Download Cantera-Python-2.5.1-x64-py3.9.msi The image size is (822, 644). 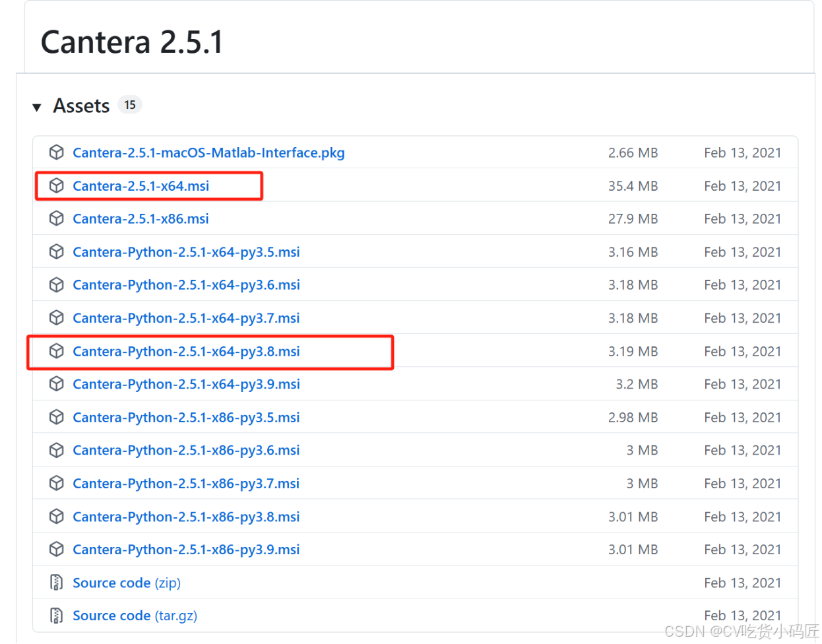[x=186, y=384]
